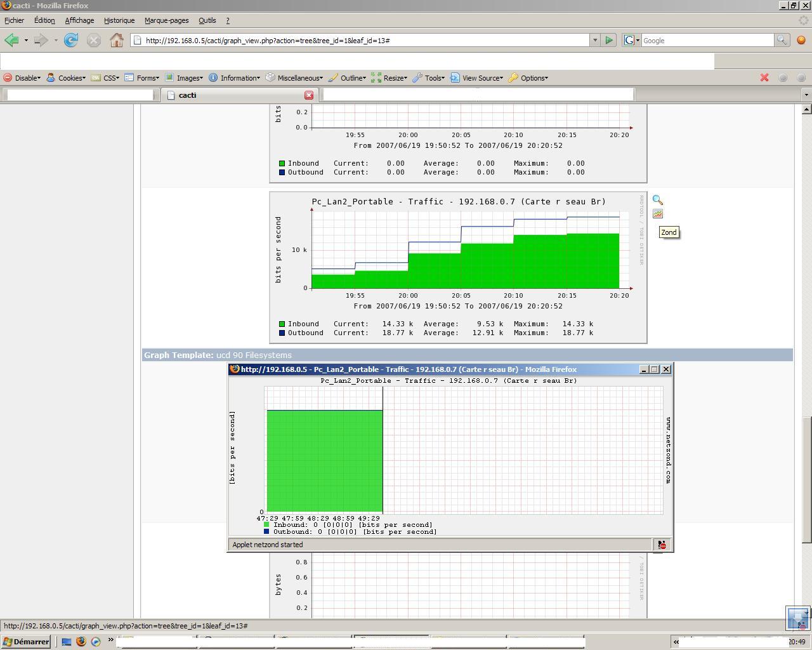812x650 pixels.
Task: Open the Historique menu
Action: (x=119, y=20)
